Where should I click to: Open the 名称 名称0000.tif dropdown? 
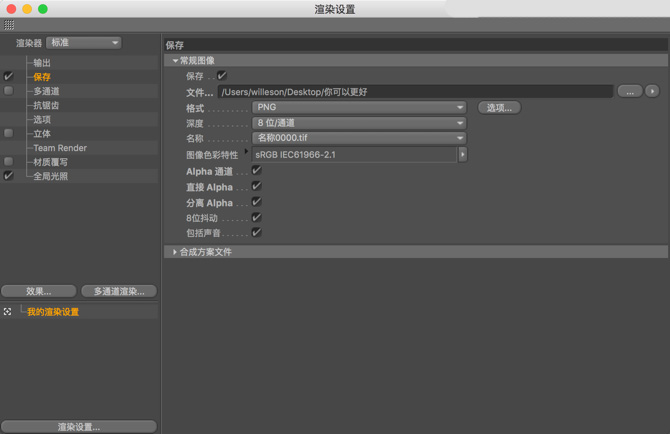359,138
